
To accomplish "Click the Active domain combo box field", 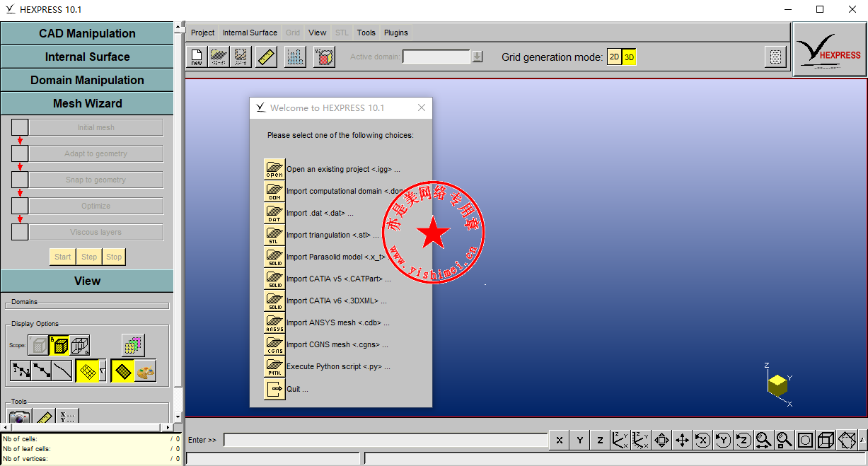I will (436, 57).
